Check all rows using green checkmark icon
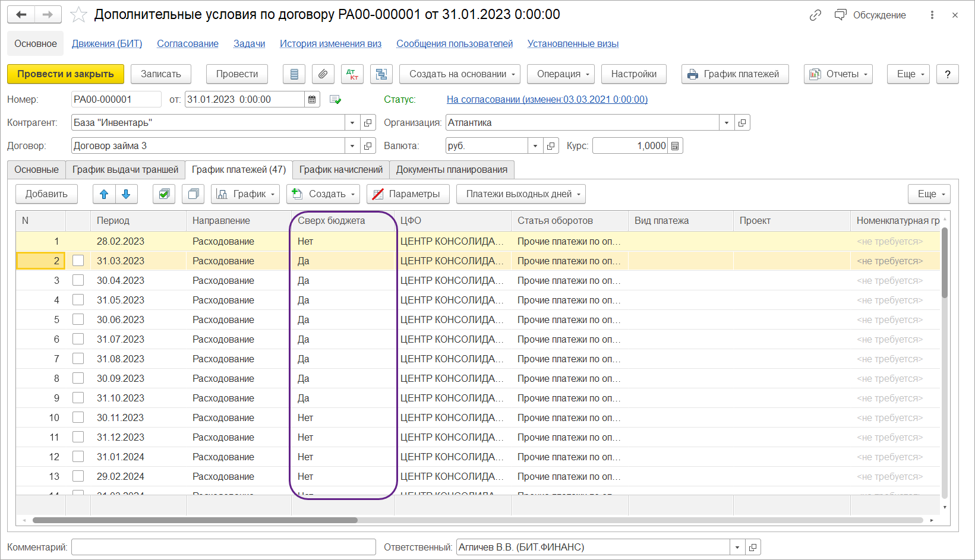The width and height of the screenshot is (975, 560). (164, 194)
